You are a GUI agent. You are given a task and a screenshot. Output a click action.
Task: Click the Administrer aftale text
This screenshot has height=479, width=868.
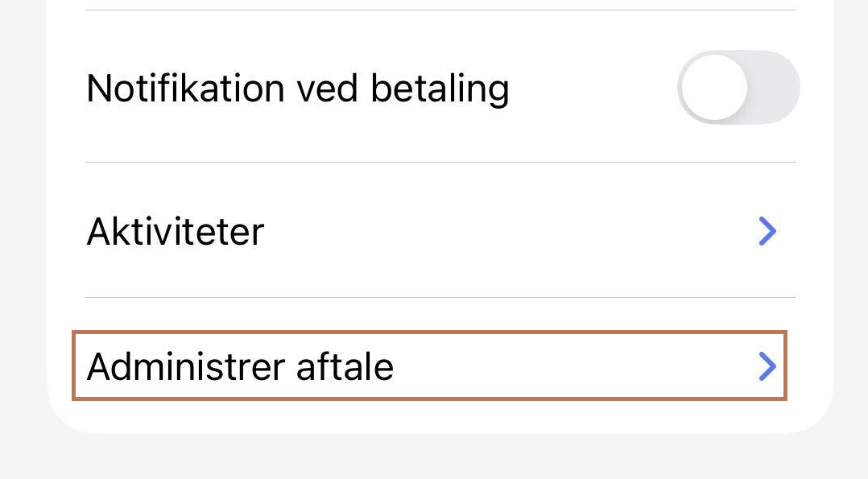point(240,367)
